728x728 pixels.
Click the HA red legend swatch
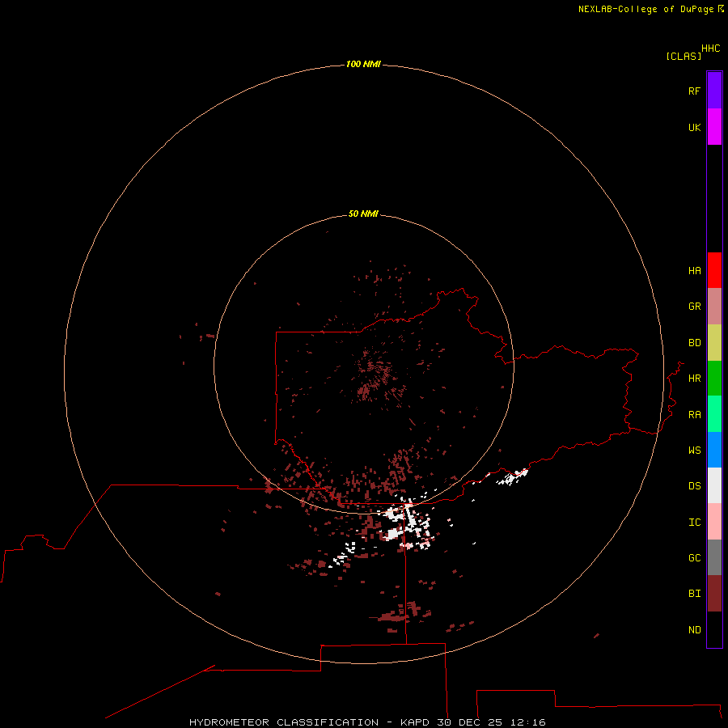pos(714,270)
